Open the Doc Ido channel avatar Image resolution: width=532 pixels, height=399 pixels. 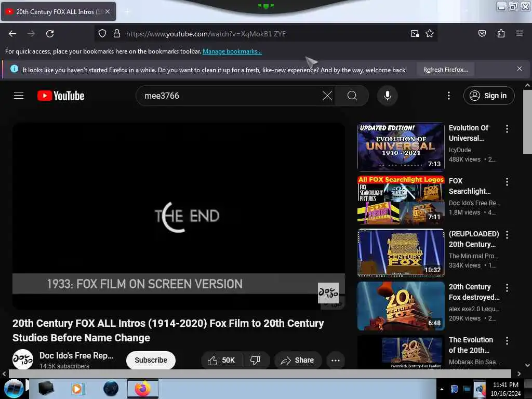pyautogui.click(x=23, y=360)
